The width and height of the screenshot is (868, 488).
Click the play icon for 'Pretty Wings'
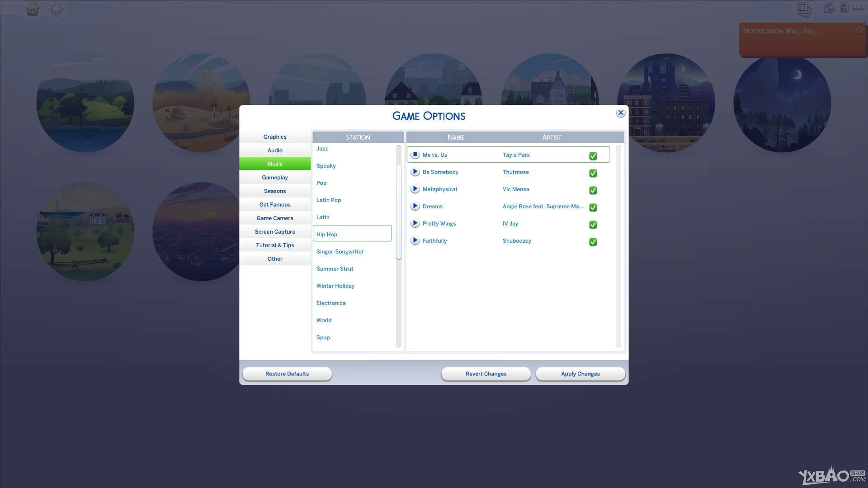tap(415, 224)
